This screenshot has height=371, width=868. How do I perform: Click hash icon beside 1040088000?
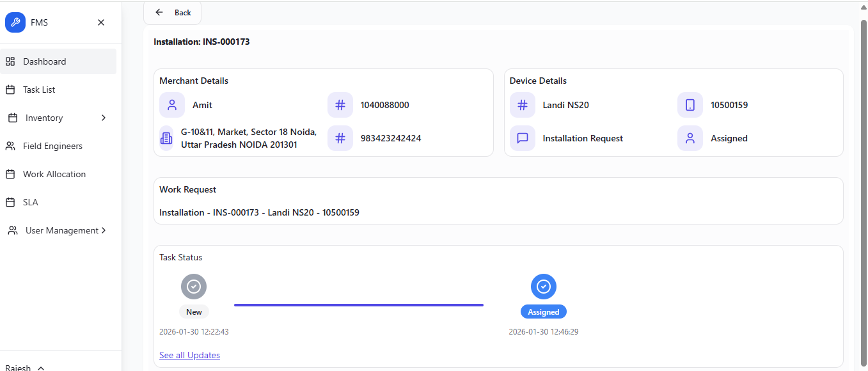pyautogui.click(x=340, y=105)
